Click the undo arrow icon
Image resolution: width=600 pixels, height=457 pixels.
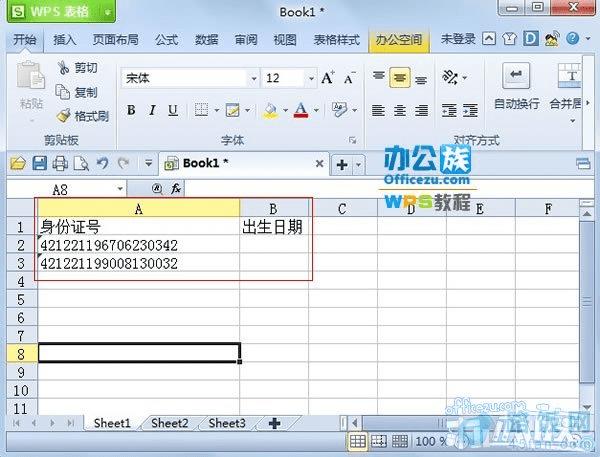[x=102, y=163]
